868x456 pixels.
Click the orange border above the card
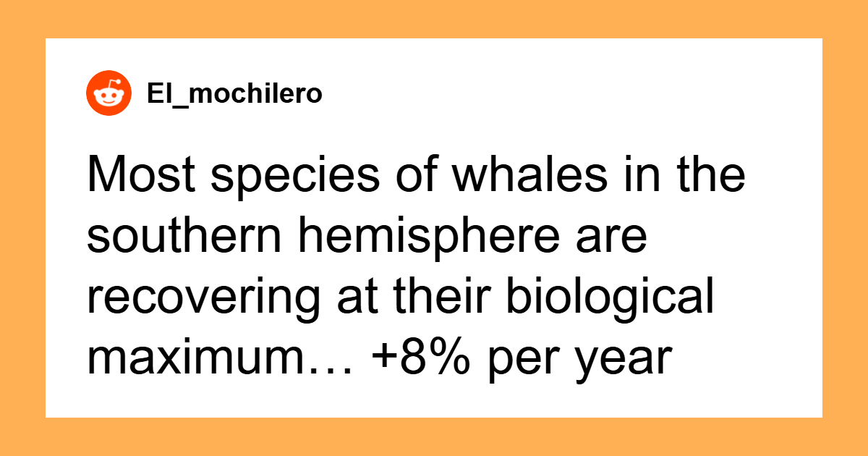[434, 19]
